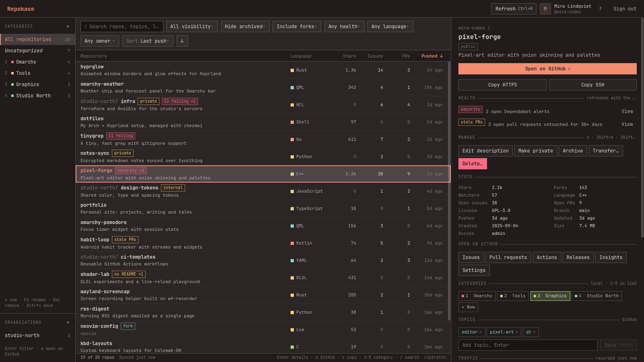Image resolution: width=644 pixels, height=362 pixels.
Task: Select studio-north under Organizations
Action: point(38,335)
